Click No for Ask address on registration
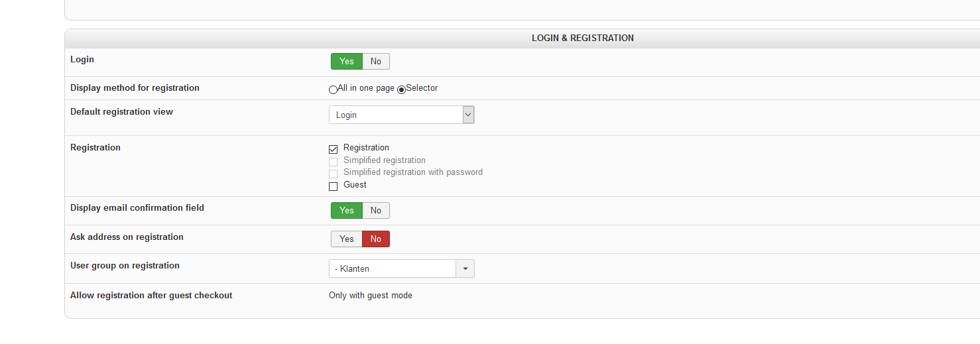Screen dimensions: 980x344 pos(376,239)
